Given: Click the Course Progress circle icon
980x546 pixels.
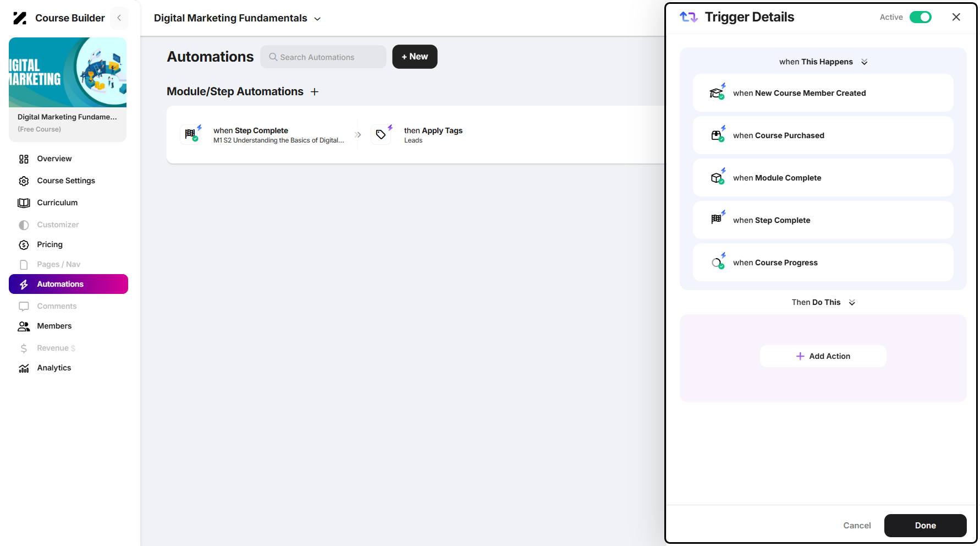Looking at the screenshot, I should point(717,263).
